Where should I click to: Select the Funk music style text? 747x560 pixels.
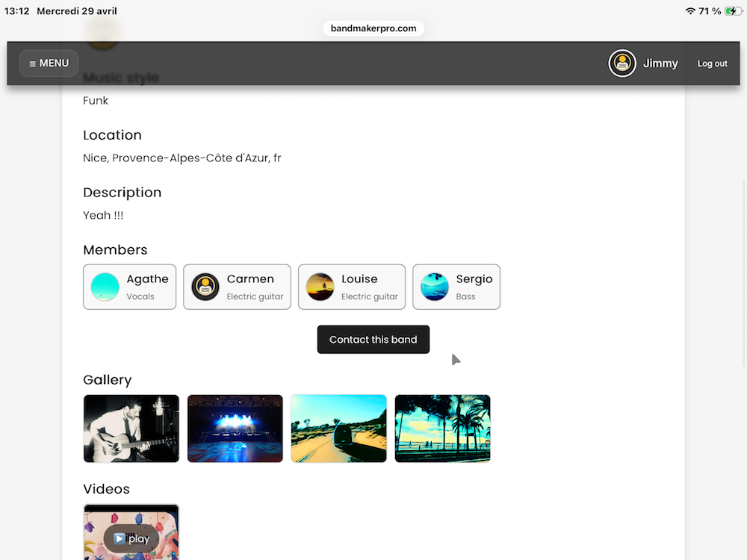96,101
